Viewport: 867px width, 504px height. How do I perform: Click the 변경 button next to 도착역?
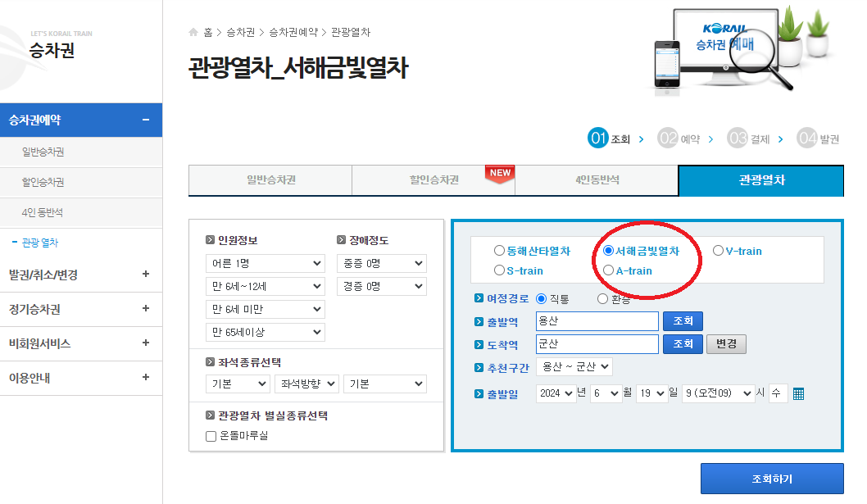point(725,343)
